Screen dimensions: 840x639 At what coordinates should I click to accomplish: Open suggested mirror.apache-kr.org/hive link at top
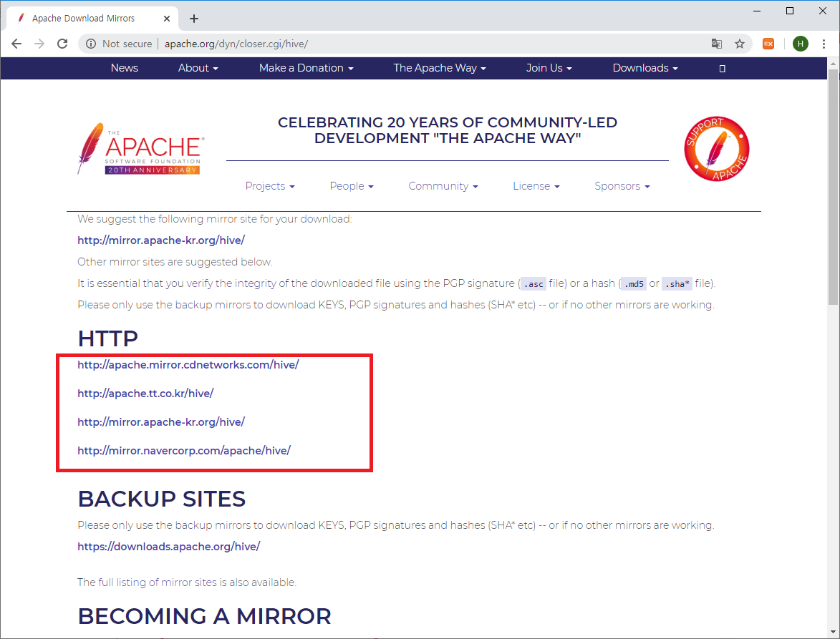161,240
